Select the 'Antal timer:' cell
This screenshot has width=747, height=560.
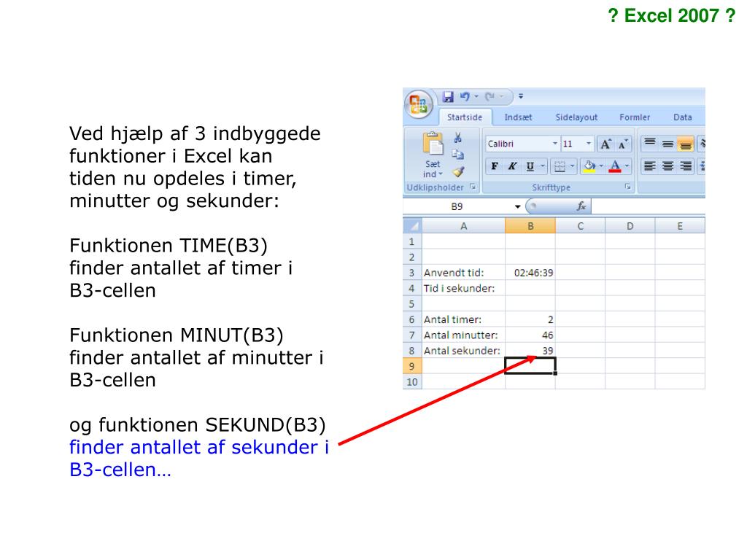pos(463,319)
